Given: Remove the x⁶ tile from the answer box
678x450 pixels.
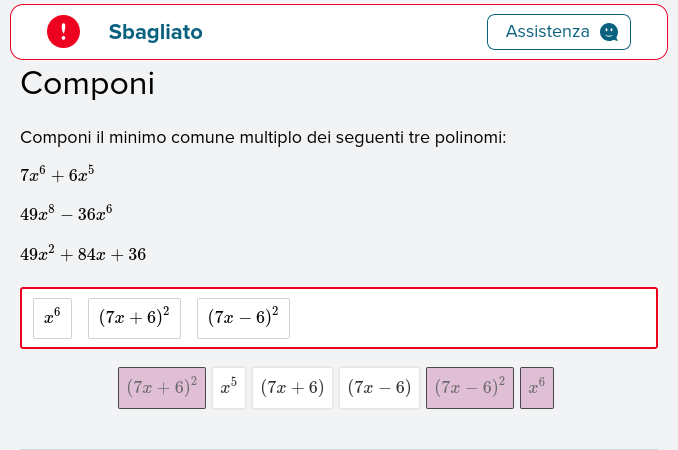Looking at the screenshot, I should [x=52, y=319].
